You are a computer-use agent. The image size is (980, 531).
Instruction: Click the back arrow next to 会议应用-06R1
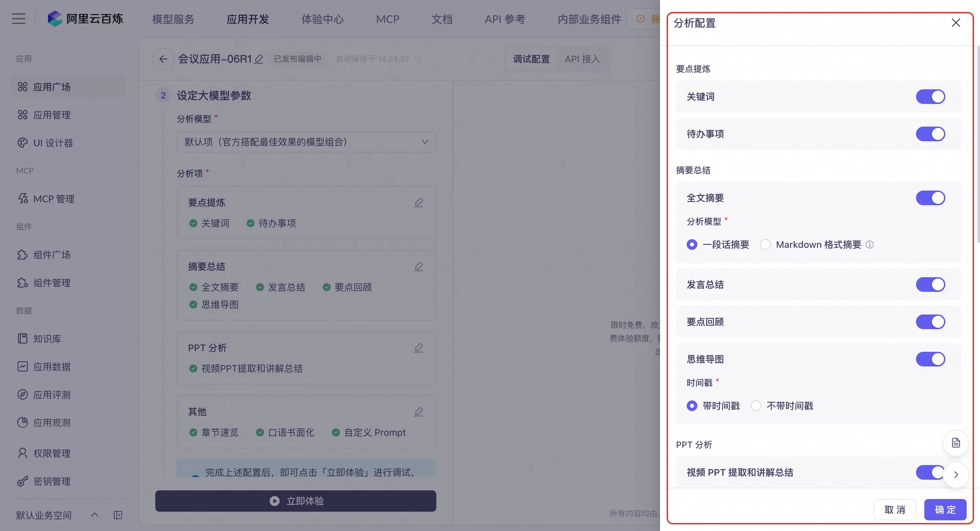(163, 59)
